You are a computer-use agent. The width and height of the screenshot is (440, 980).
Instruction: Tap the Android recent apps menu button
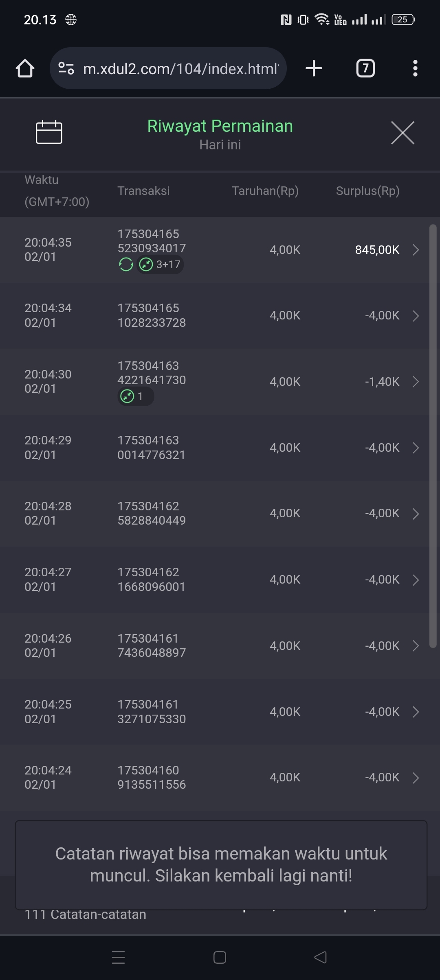[x=118, y=957]
